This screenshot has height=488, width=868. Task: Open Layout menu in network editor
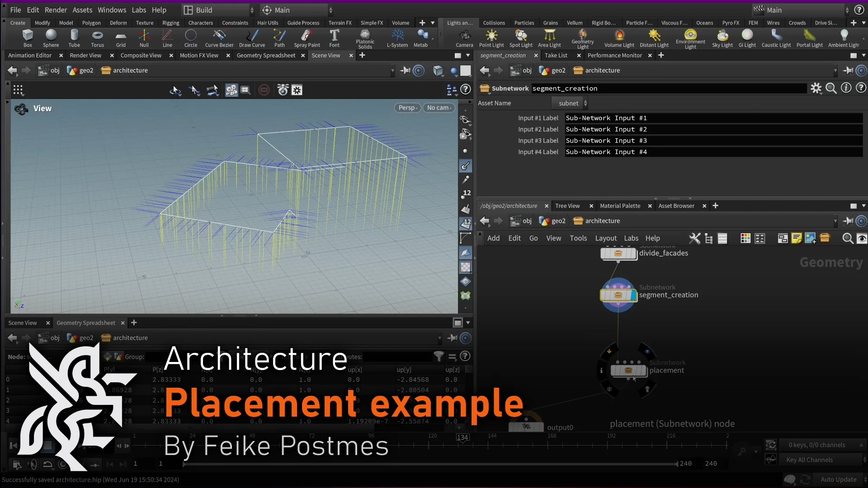coord(605,238)
